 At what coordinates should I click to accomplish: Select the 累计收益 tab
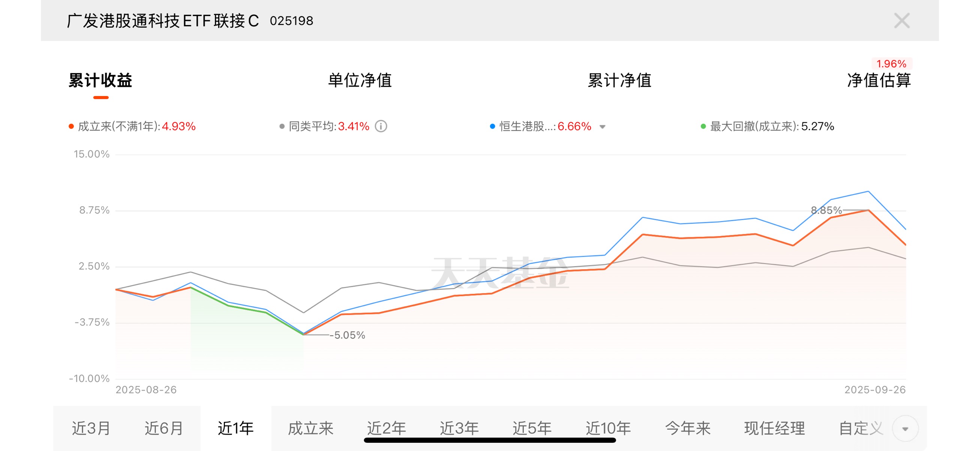point(100,80)
